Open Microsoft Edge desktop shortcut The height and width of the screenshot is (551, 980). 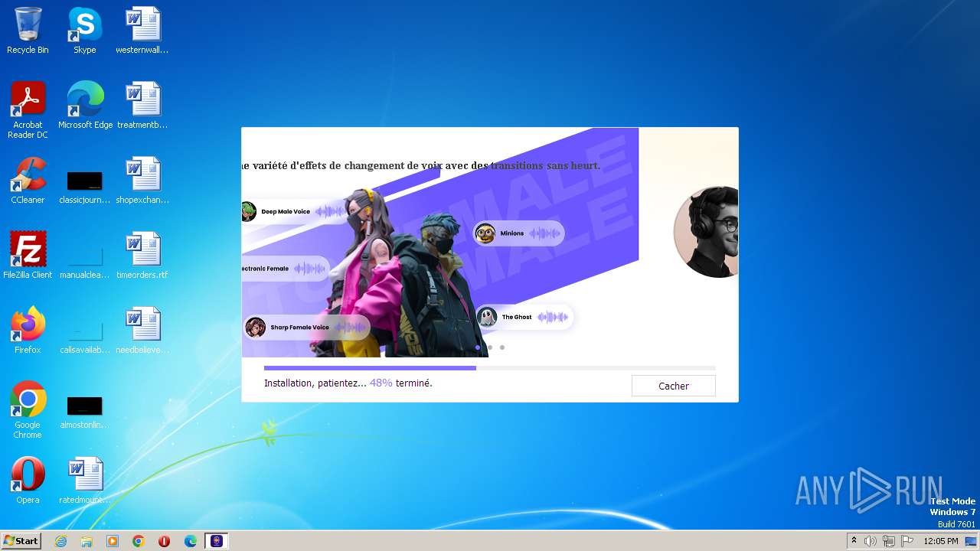pyautogui.click(x=85, y=106)
